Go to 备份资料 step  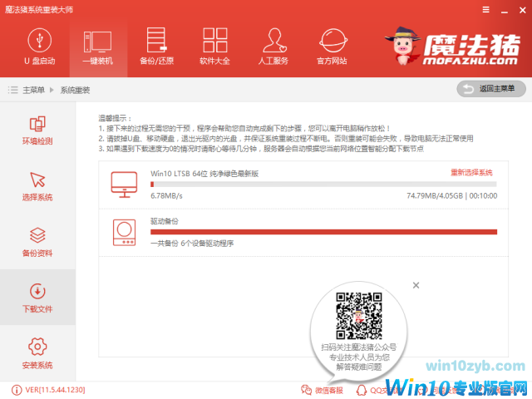37,242
